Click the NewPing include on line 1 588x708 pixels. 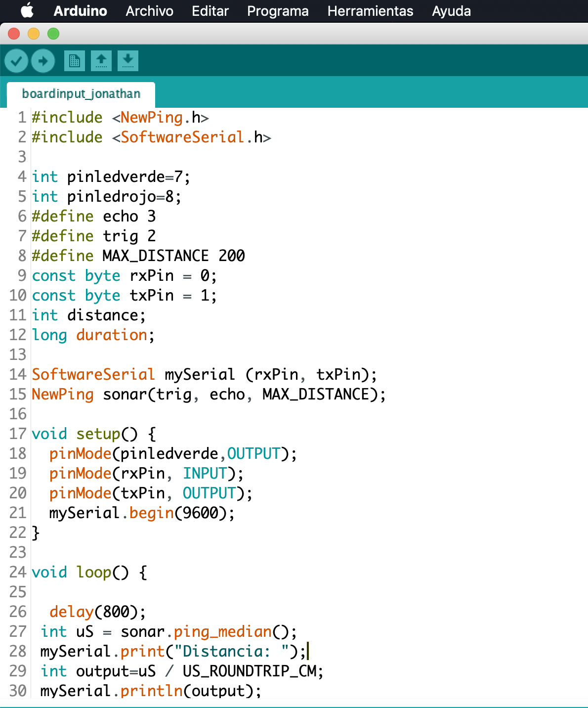point(121,118)
